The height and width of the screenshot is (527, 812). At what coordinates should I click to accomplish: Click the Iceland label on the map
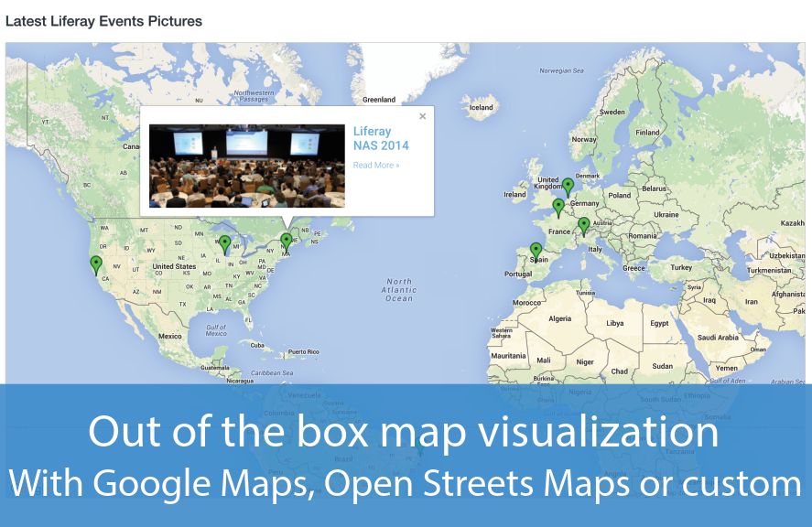click(x=481, y=107)
